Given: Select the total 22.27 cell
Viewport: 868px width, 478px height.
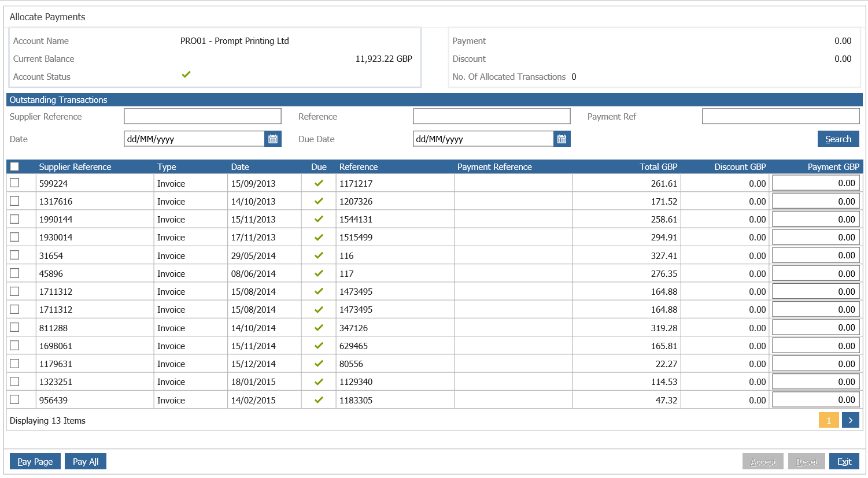Looking at the screenshot, I should (x=626, y=364).
